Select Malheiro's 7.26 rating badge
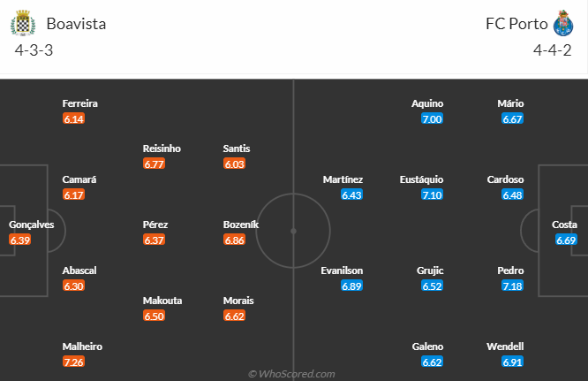 click(74, 362)
